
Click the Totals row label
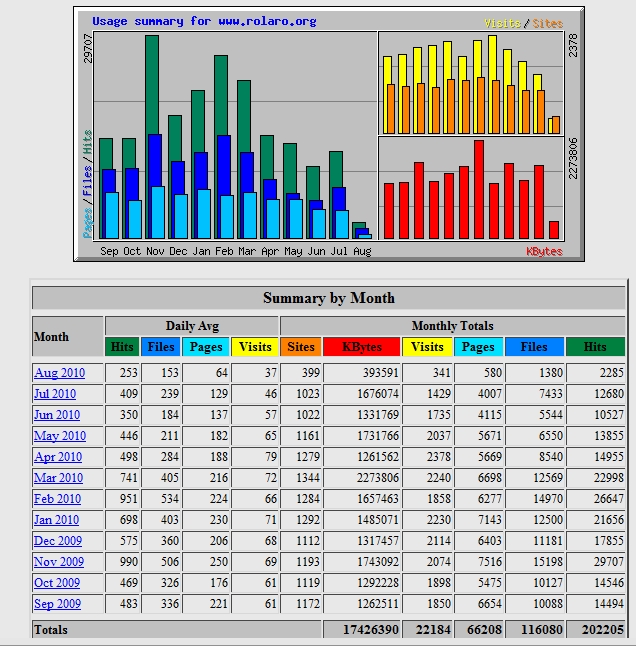click(x=52, y=630)
